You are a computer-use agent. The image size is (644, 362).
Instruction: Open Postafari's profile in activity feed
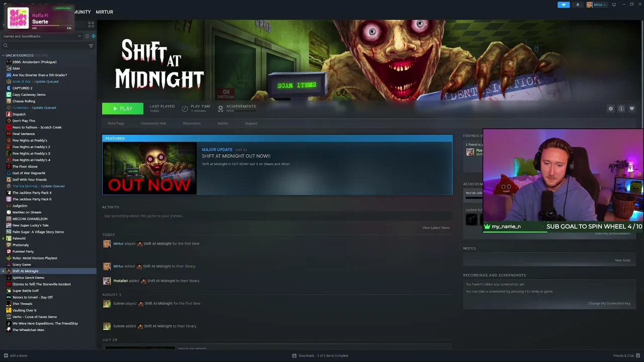pos(120,281)
